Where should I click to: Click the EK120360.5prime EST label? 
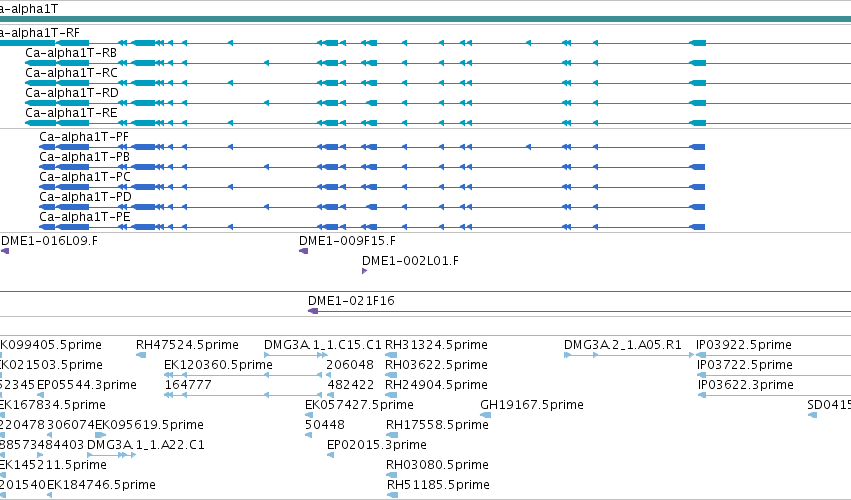pos(218,365)
